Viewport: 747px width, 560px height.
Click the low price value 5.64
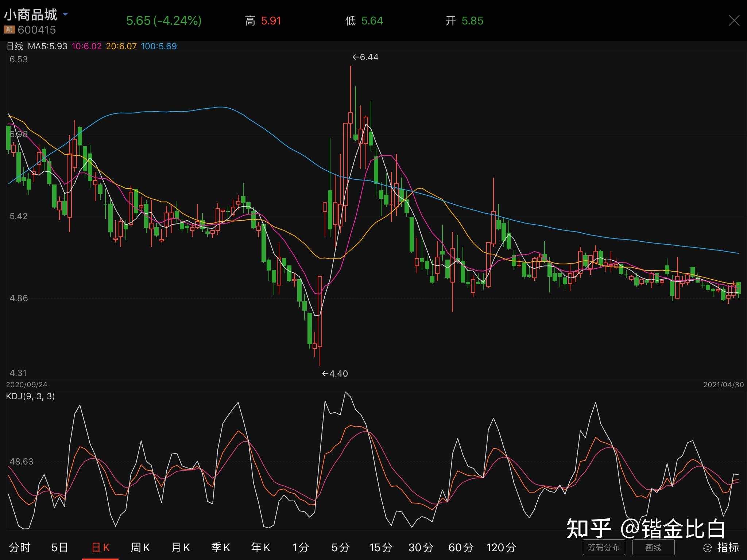tap(372, 21)
